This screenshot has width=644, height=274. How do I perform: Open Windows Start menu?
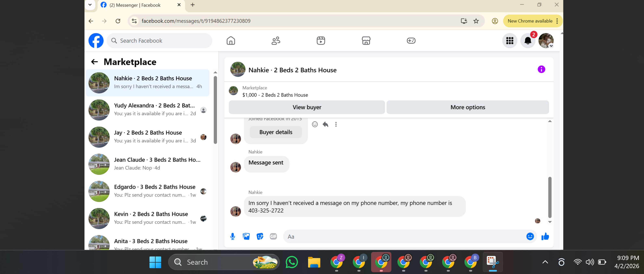[x=155, y=262]
